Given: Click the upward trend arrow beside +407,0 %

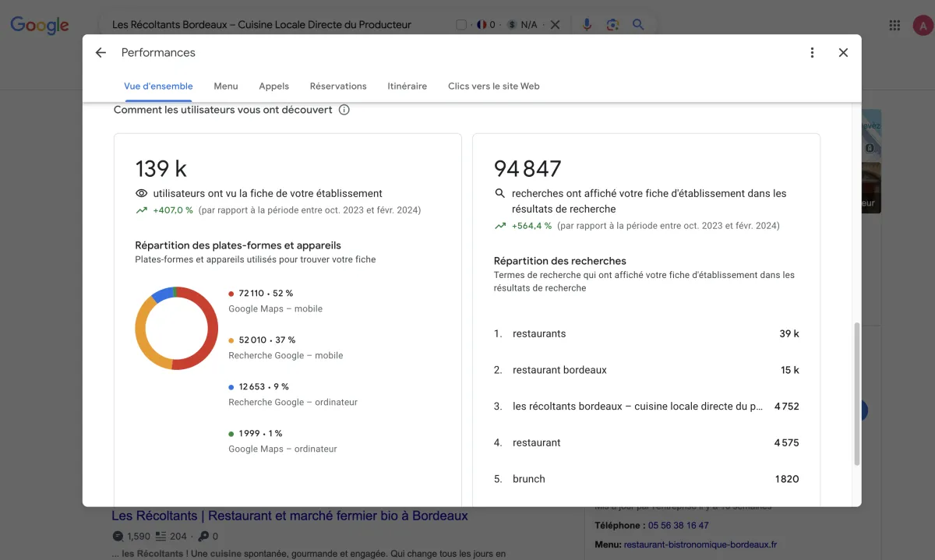Looking at the screenshot, I should point(142,210).
